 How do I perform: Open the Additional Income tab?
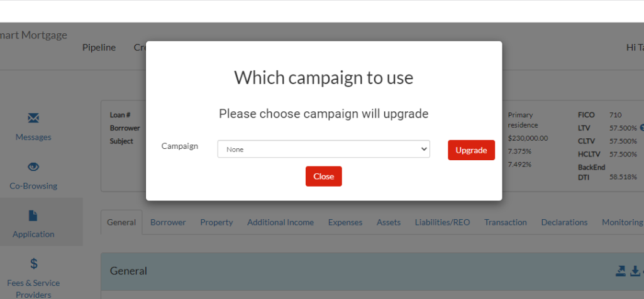[x=280, y=222]
